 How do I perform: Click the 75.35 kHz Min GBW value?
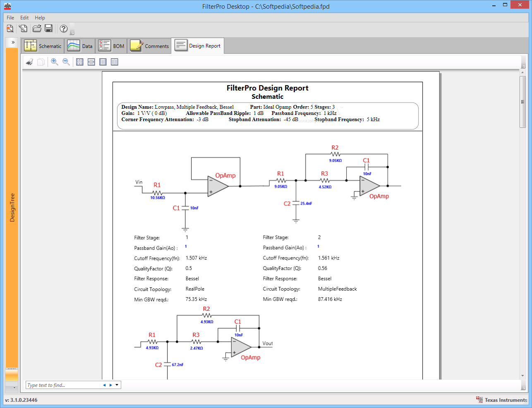pyautogui.click(x=196, y=299)
